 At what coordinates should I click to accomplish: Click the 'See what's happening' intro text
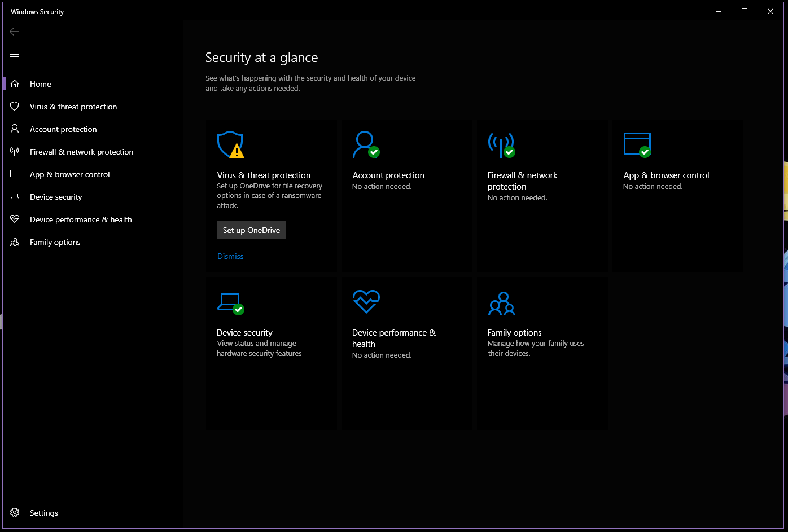tap(310, 83)
